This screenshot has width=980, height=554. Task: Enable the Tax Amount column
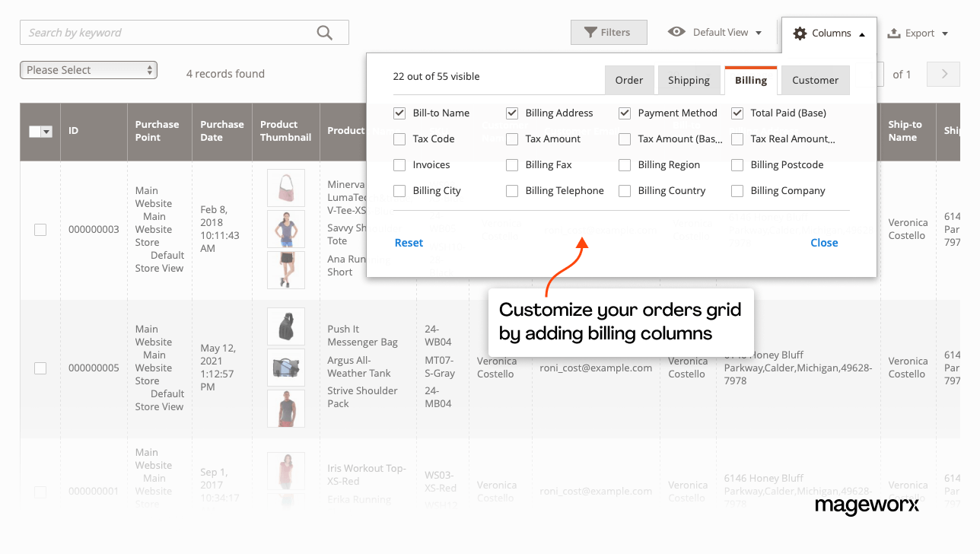tap(511, 138)
